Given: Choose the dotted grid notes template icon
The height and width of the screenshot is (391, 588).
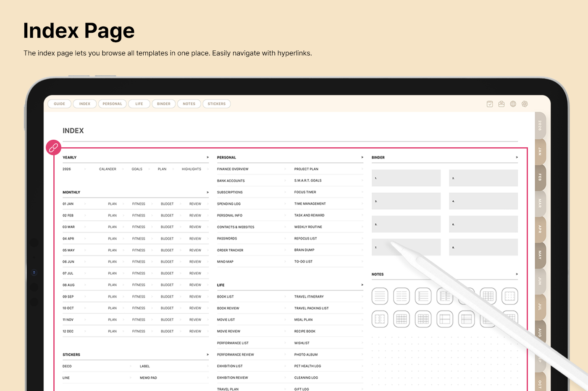Looking at the screenshot, I should coord(509,296).
